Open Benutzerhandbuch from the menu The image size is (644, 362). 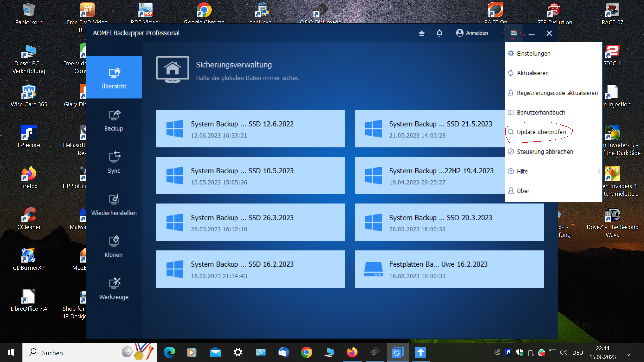[x=540, y=113]
